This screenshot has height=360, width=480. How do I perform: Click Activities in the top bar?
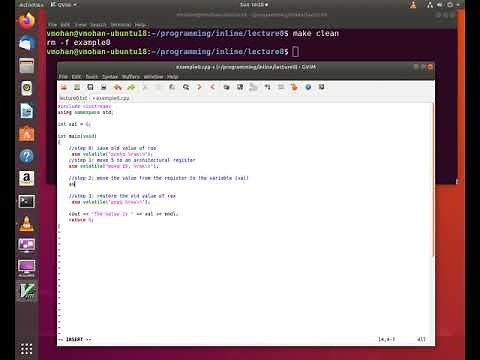31,5
